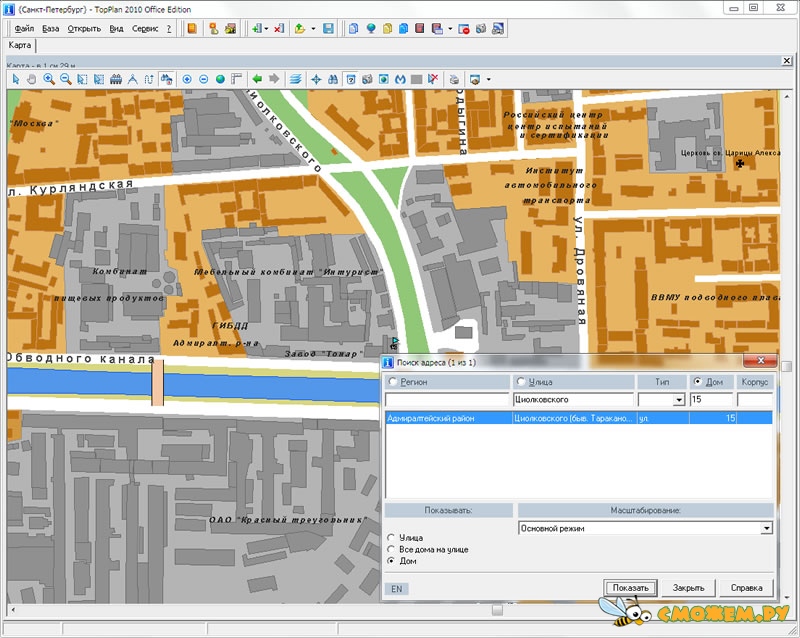
Task: Click the Корпус input field
Action: click(x=755, y=400)
